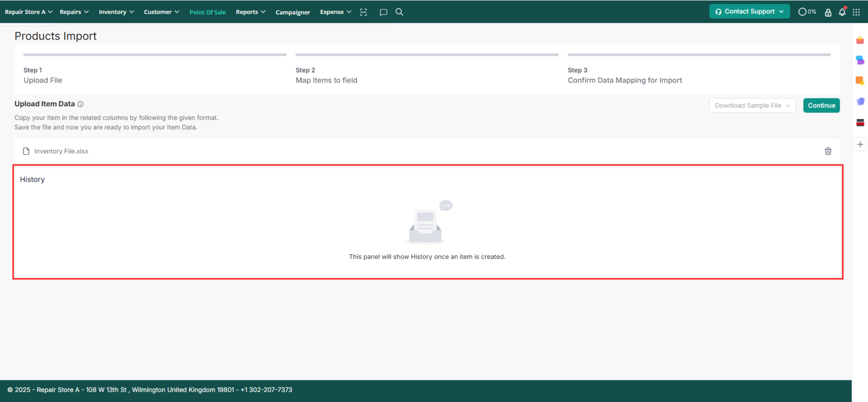Open the Reports menu

pyautogui.click(x=250, y=12)
